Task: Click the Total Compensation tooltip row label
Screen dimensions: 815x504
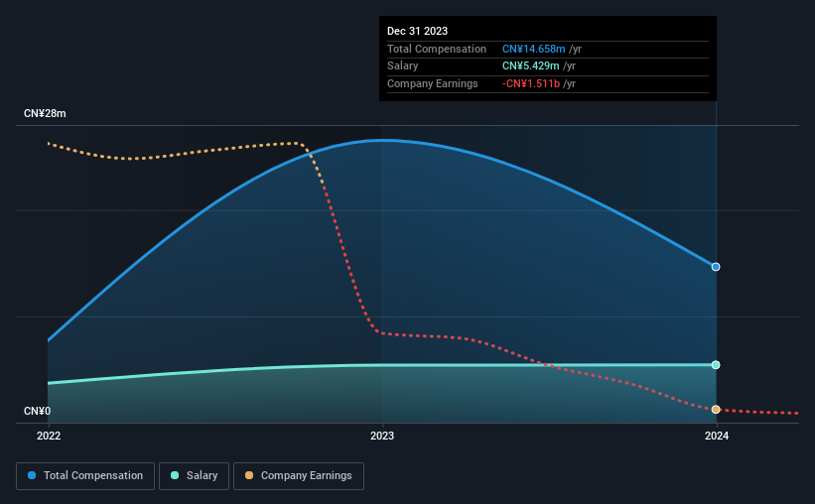Action: pos(437,49)
